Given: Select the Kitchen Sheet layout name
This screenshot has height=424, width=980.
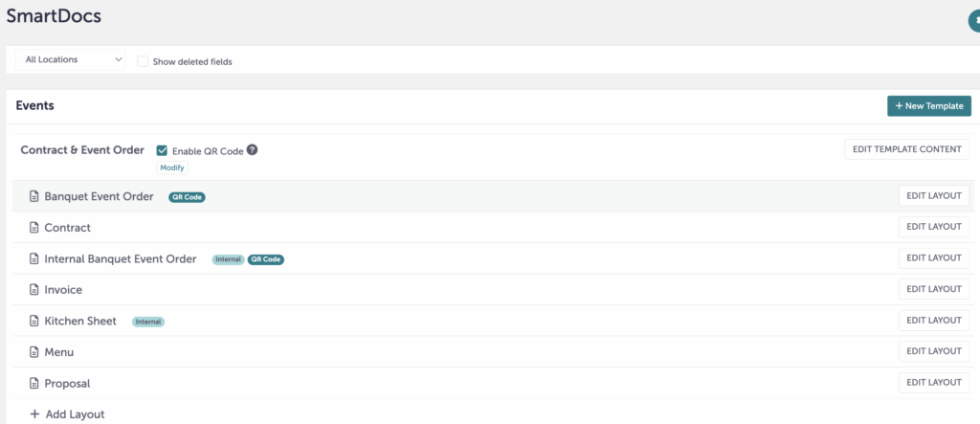Looking at the screenshot, I should pyautogui.click(x=80, y=321).
